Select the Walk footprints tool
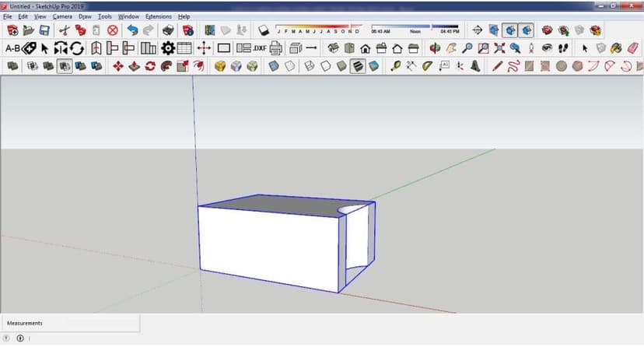This screenshot has height=347, width=644. pyautogui.click(x=563, y=48)
